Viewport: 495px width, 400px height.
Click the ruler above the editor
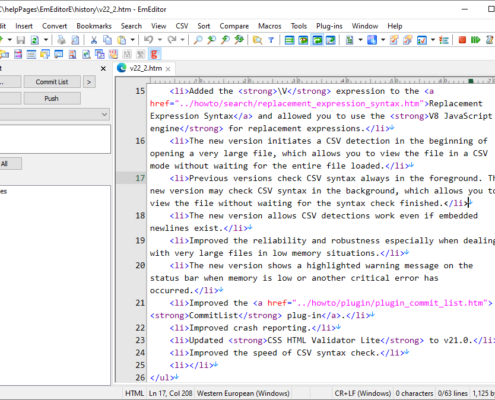point(322,80)
